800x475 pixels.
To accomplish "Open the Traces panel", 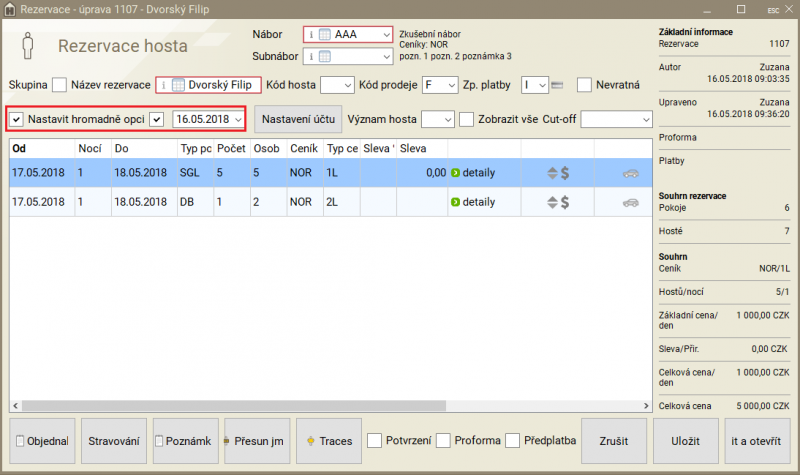I will [x=328, y=441].
